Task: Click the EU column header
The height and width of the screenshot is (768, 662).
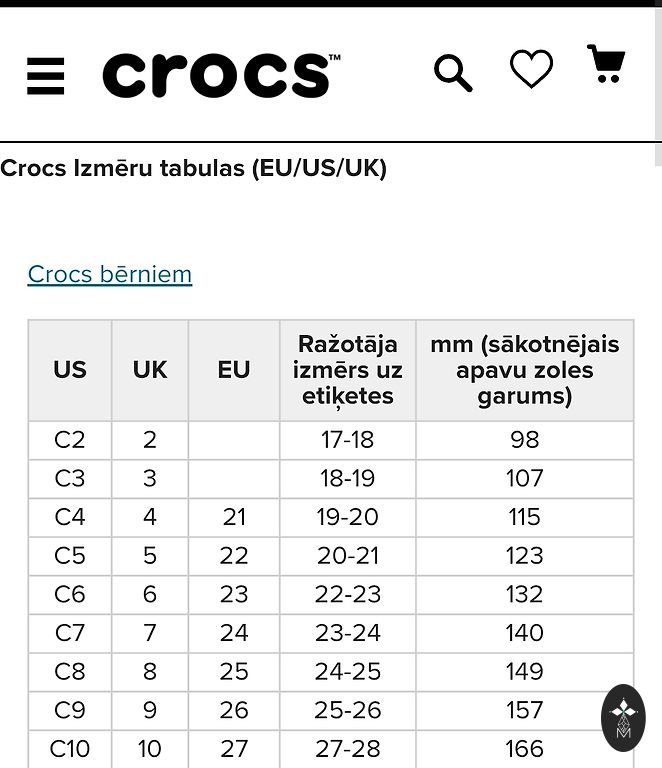Action: pos(234,370)
